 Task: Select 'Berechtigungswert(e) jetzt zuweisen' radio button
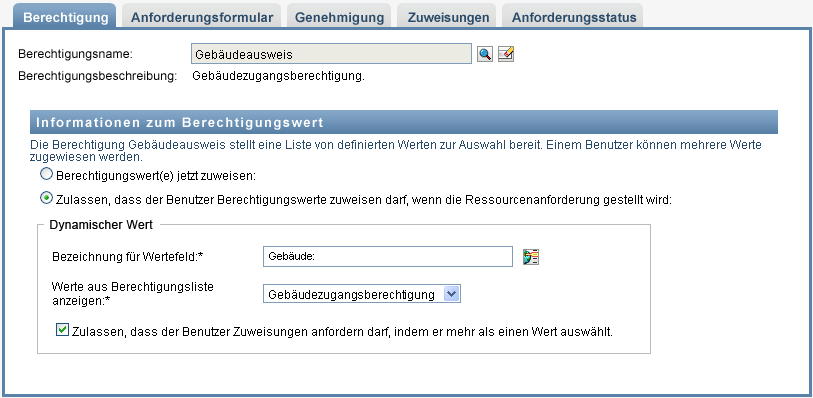click(47, 175)
